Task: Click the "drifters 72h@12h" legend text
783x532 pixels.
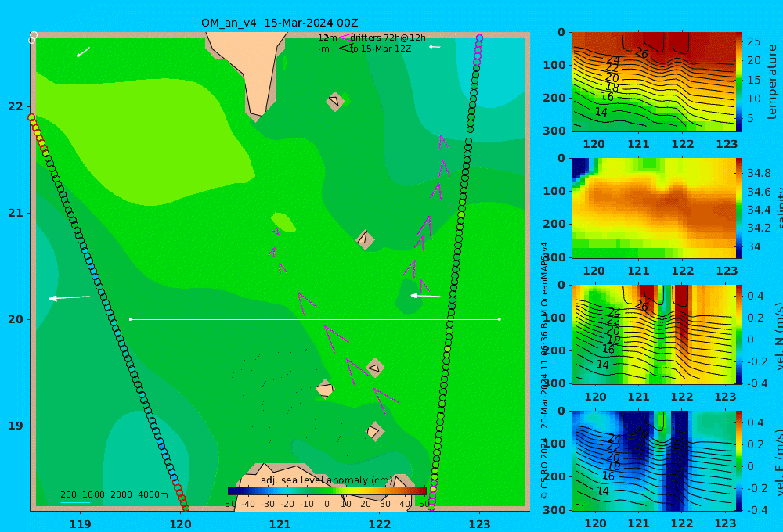Action: [388, 38]
